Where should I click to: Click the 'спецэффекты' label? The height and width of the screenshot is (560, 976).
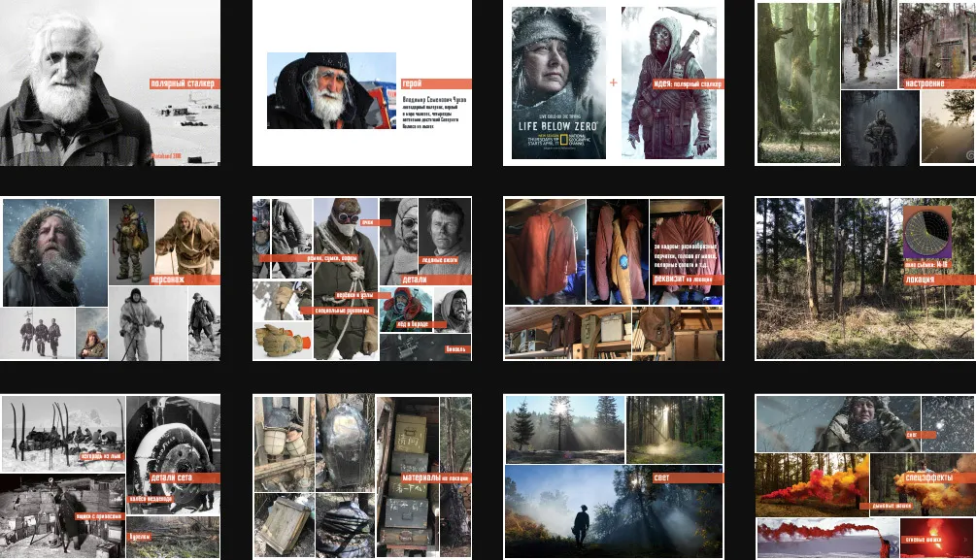[x=939, y=478]
